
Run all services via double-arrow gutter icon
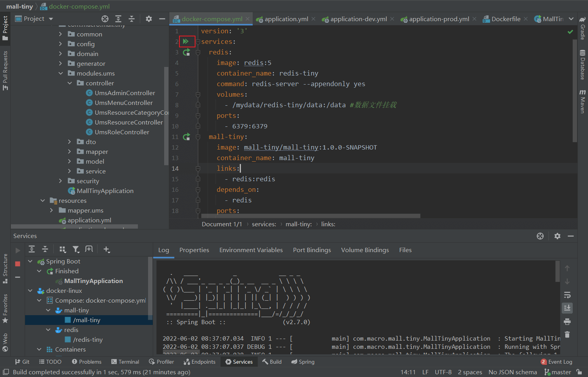coord(186,41)
